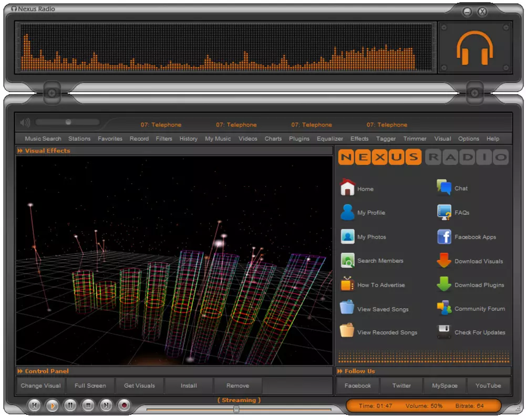The image size is (526, 420).
Task: Open the Help menu
Action: pyautogui.click(x=493, y=139)
